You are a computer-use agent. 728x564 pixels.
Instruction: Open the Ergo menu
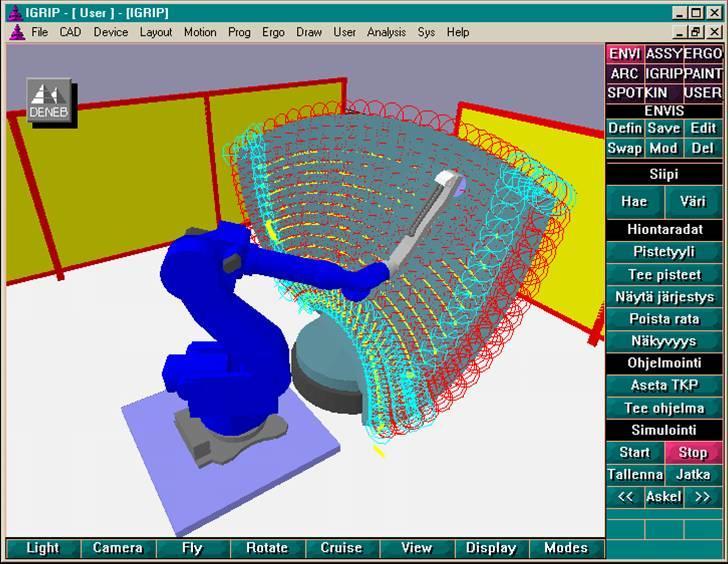pos(273,32)
